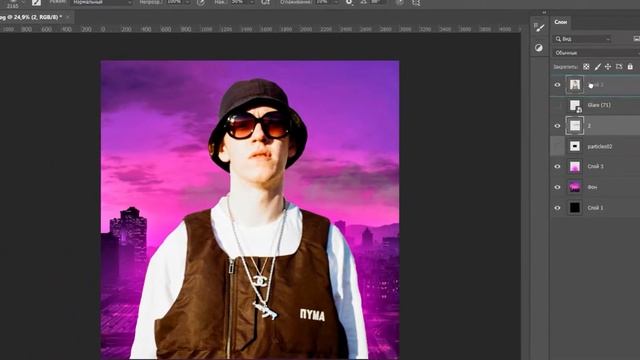Enable airbrush build-up icon
The width and height of the screenshot is (640, 360).
point(265,2)
